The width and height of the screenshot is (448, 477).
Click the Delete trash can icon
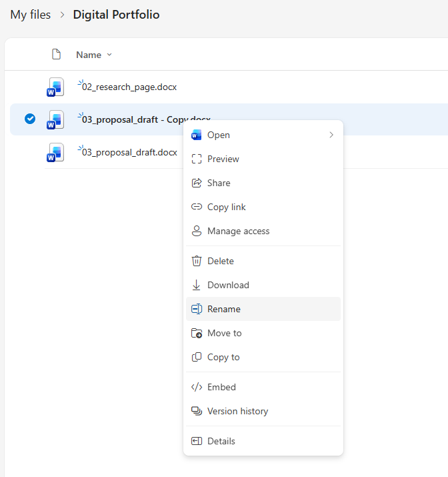[x=197, y=261]
